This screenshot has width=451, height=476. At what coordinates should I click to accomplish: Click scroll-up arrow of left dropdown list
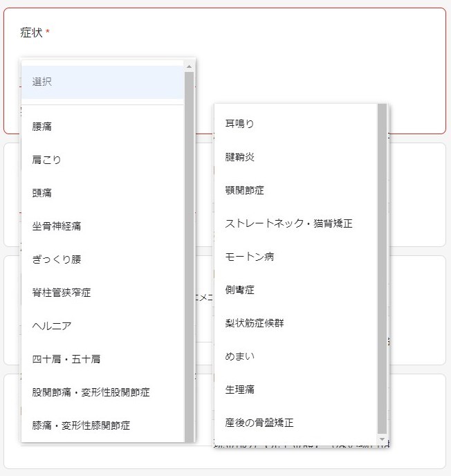(x=190, y=66)
